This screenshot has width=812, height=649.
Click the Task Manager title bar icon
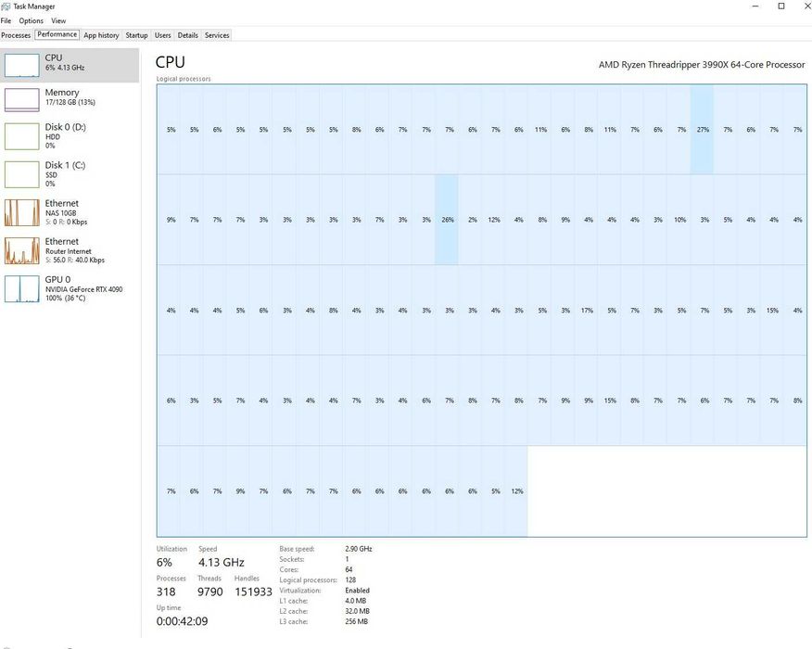pos(6,6)
